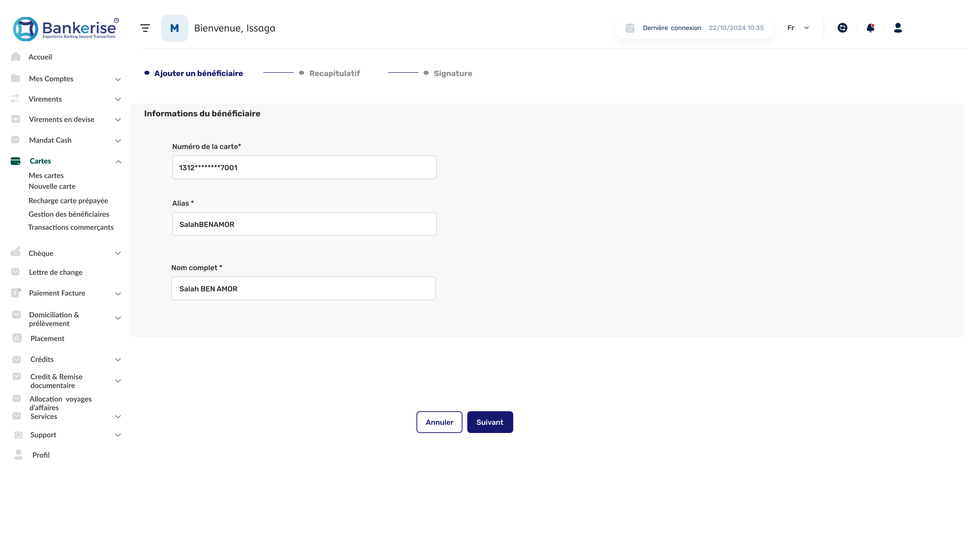This screenshot has height=537, width=980.
Task: Focus the Numéro de la carte field
Action: [x=304, y=167]
